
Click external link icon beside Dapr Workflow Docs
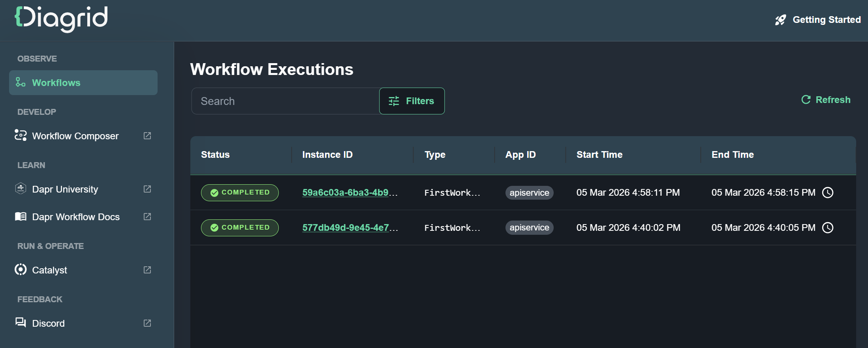147,217
